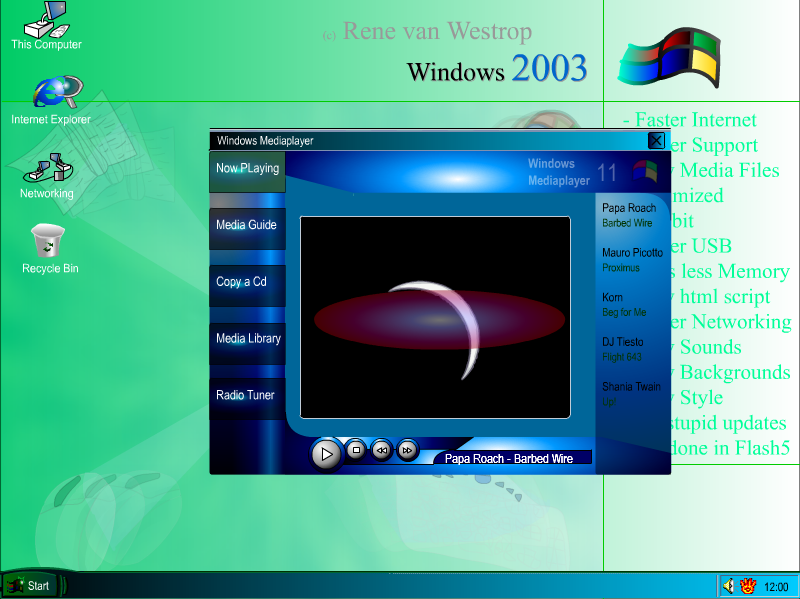Open the Media Library tab

coord(247,342)
